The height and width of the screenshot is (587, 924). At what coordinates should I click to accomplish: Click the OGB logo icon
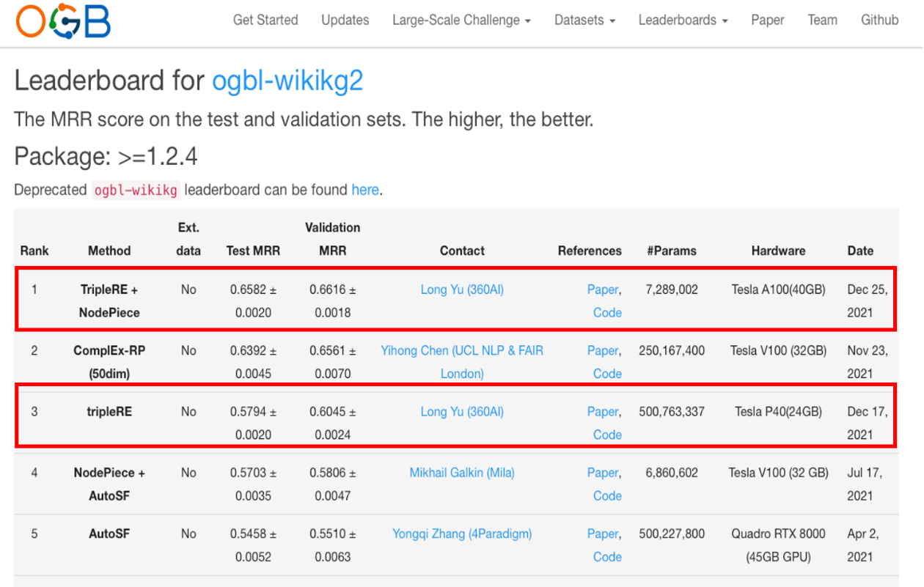pos(63,21)
